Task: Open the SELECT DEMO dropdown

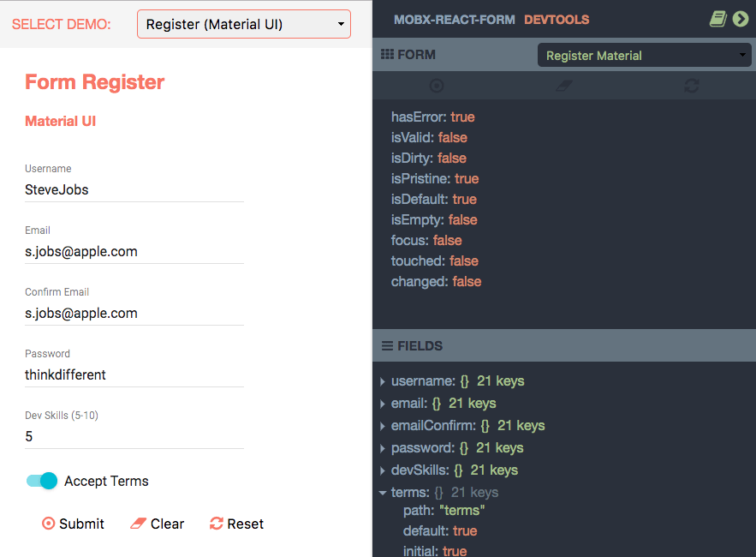Action: 243,24
